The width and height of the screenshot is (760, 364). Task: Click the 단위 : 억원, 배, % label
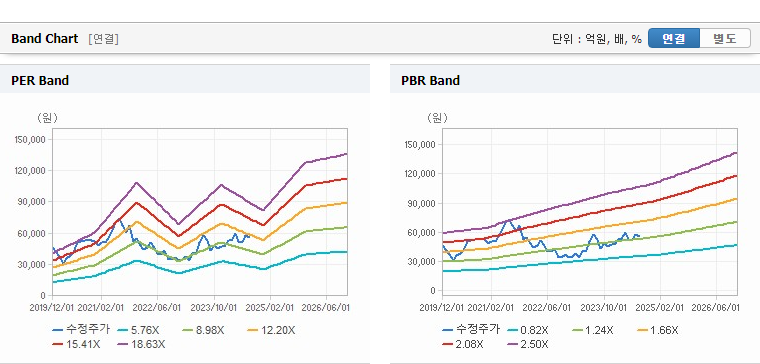click(597, 39)
